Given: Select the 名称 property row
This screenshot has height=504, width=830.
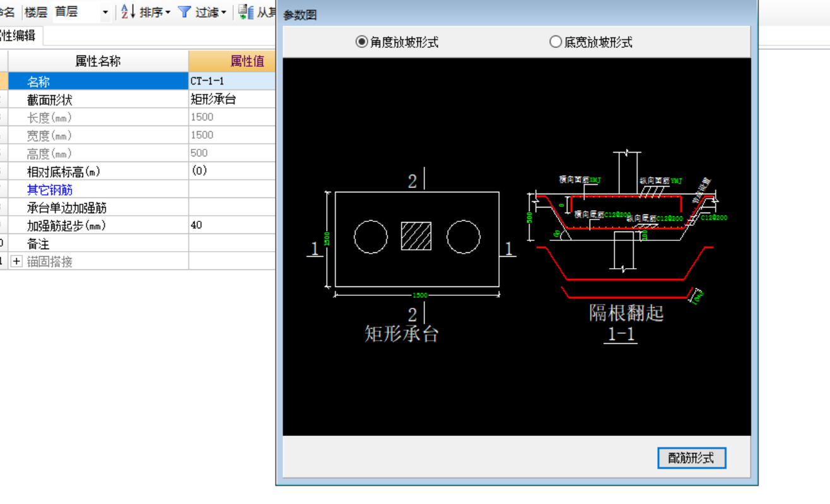Looking at the screenshot, I should [98, 81].
